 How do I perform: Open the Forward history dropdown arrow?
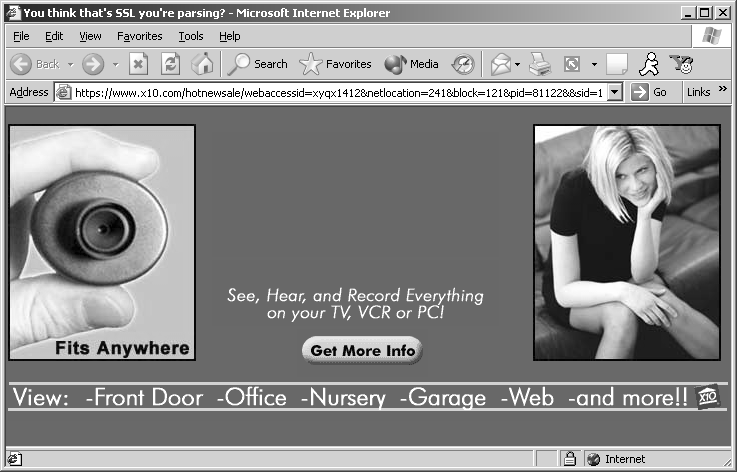[116, 64]
